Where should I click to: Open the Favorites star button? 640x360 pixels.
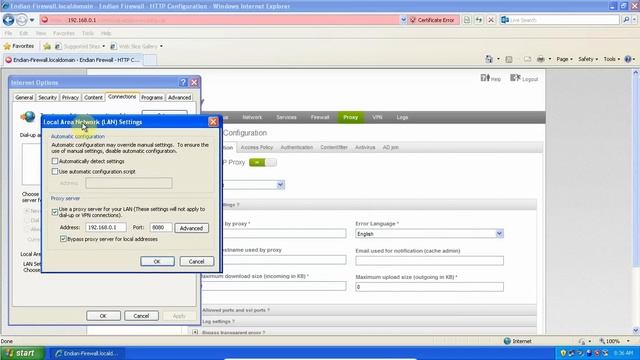[x=19, y=46]
